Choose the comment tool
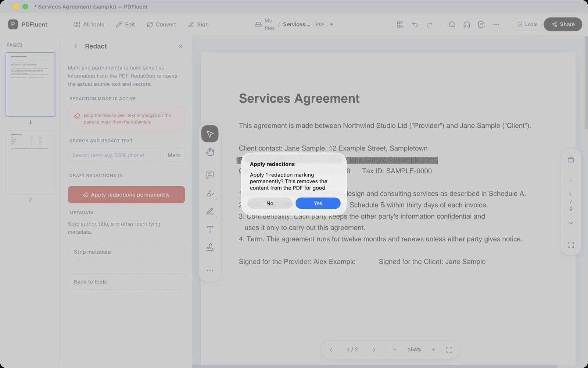This screenshot has height=368, width=588. click(210, 175)
